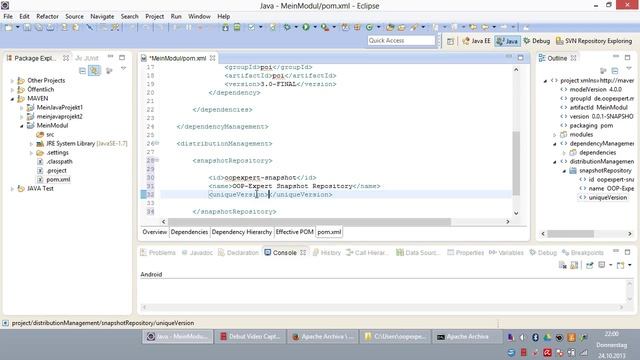
Task: Click the Outline horizontal scrollbar thumb
Action: 570,234
